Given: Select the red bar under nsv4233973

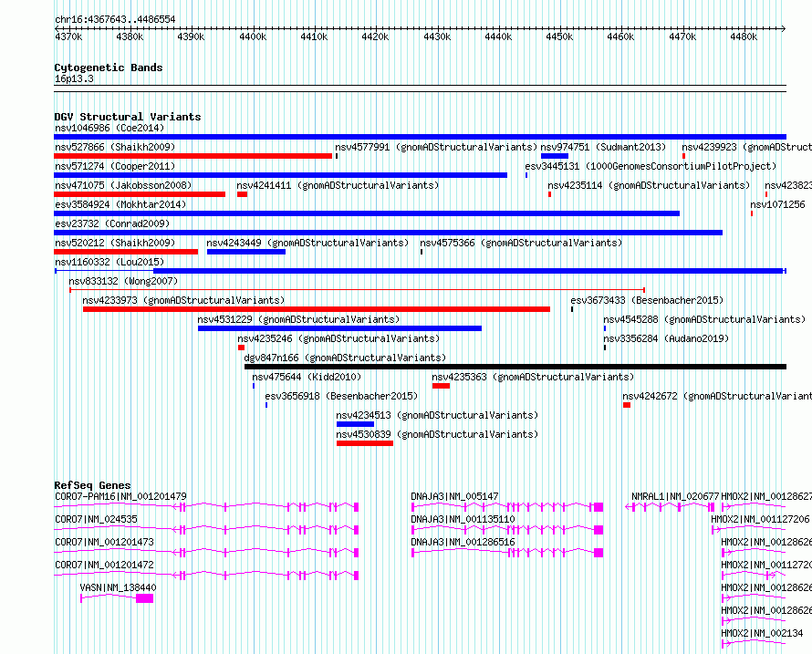Looking at the screenshot, I should coord(317,309).
